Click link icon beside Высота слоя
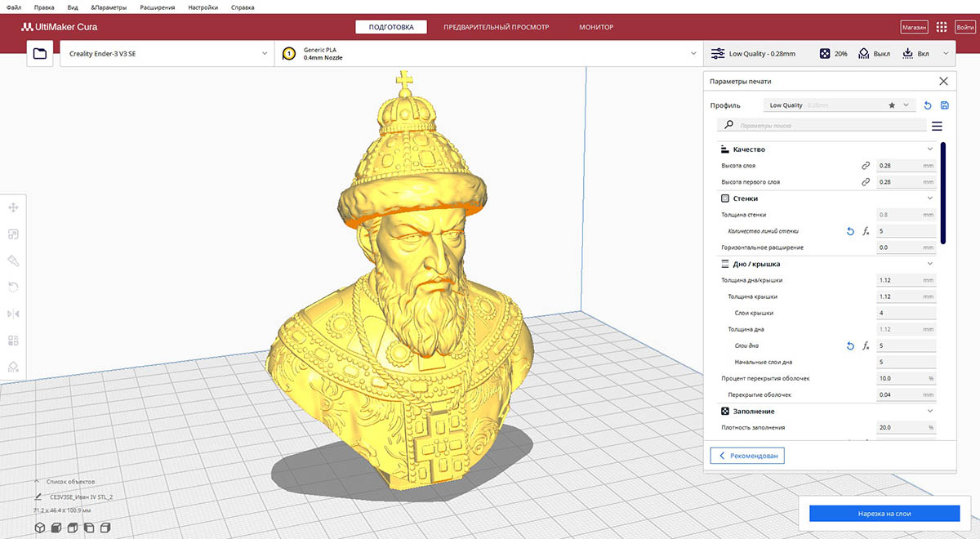 tap(865, 166)
